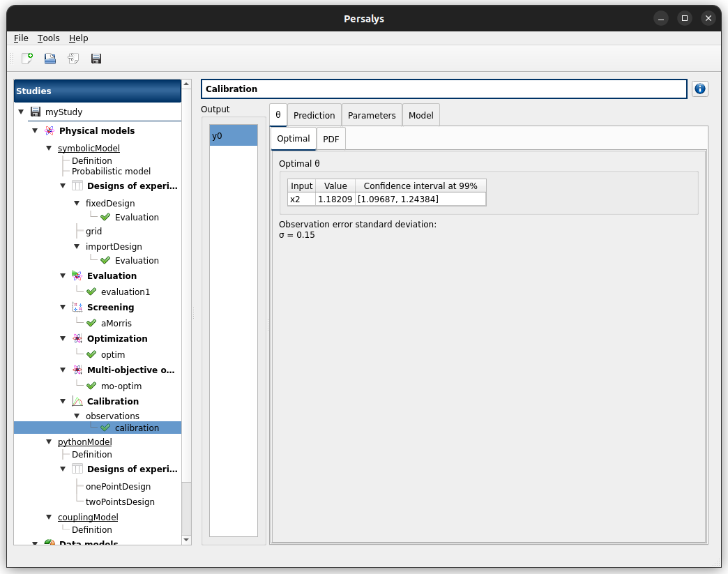
Task: Collapse the myStudy tree node
Action: point(22,112)
